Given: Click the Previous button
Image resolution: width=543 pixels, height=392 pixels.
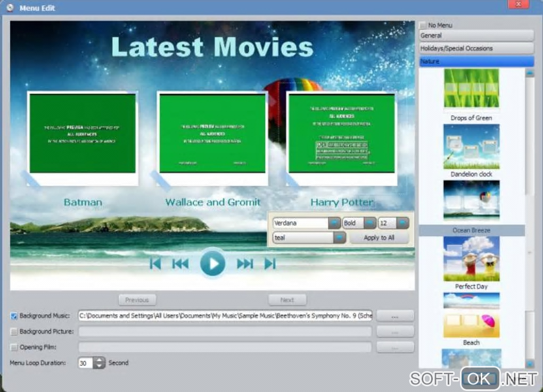Looking at the screenshot, I should click(x=137, y=300).
